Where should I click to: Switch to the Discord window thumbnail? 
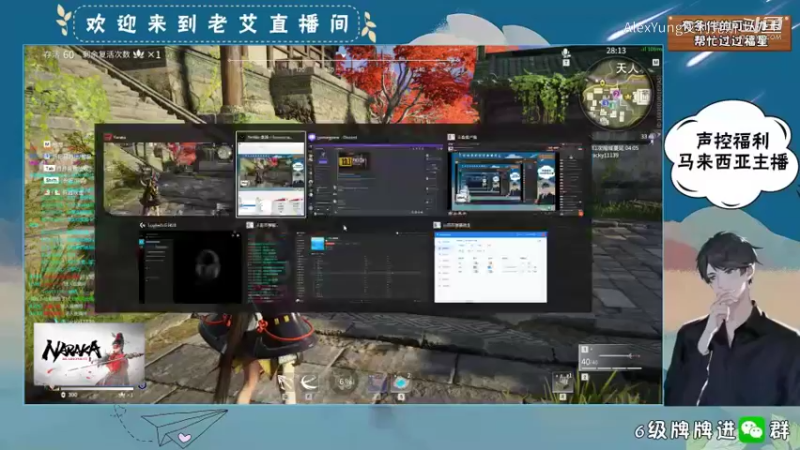point(376,179)
